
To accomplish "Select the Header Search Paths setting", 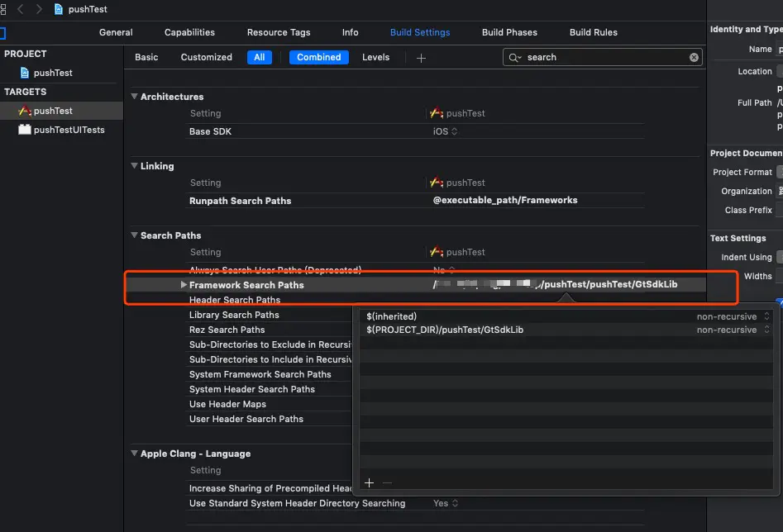I will coord(235,300).
